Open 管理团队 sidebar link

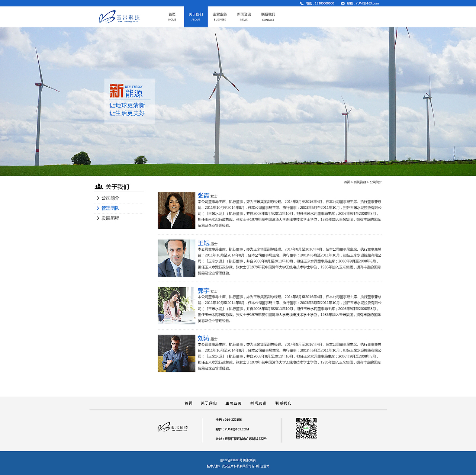point(110,208)
